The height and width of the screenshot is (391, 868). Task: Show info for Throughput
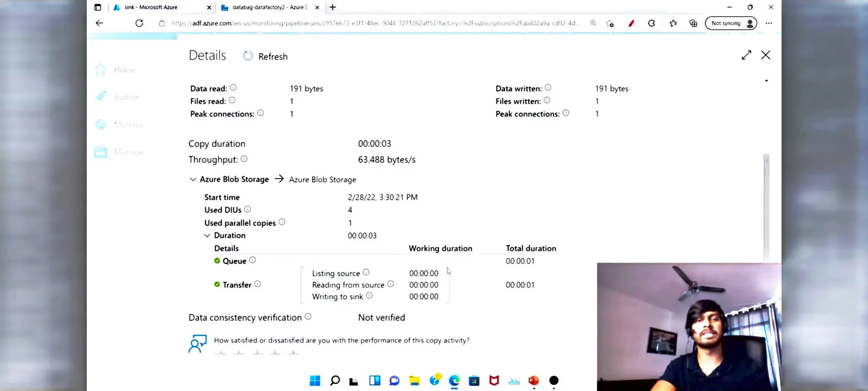click(244, 159)
